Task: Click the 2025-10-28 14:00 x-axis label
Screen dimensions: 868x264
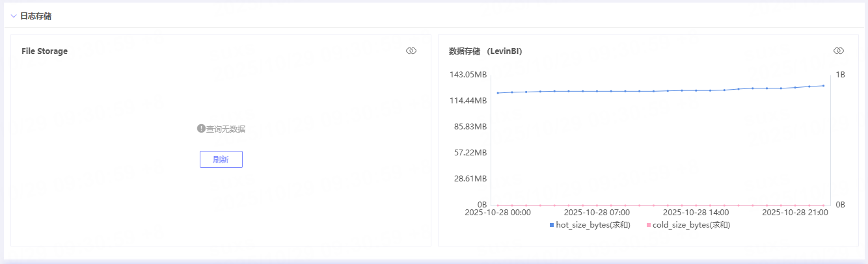Action: pos(696,212)
